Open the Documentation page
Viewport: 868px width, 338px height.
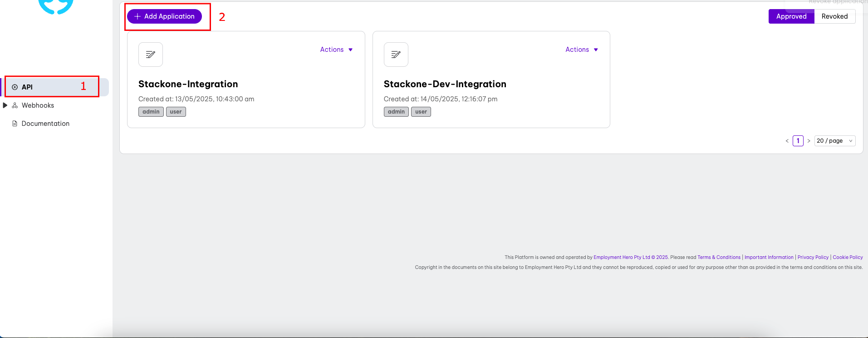point(45,124)
